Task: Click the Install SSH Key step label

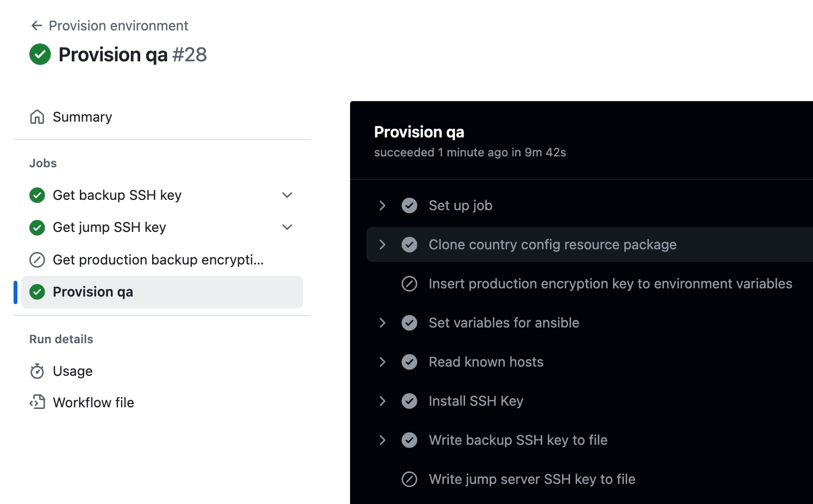Action: (x=476, y=401)
